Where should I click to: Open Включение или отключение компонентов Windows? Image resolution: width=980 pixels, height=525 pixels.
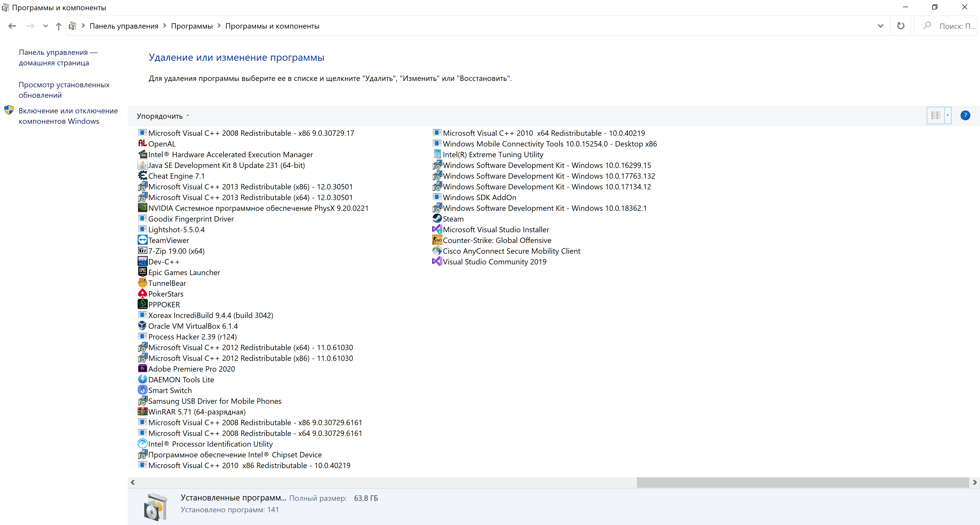[x=68, y=116]
